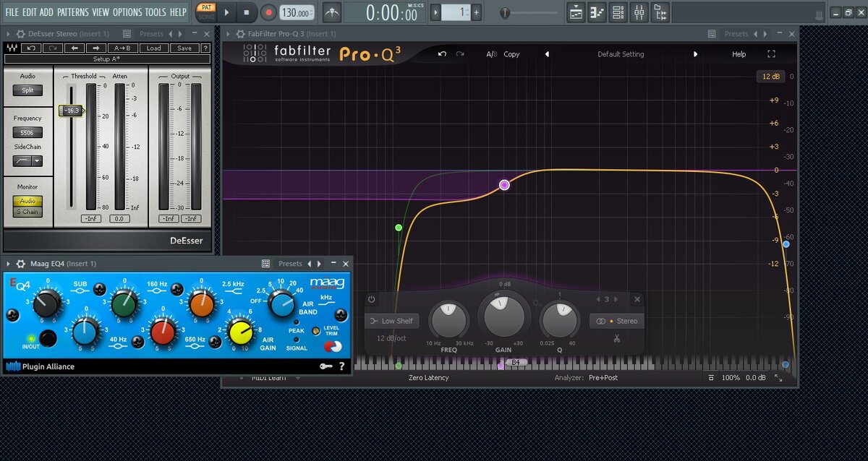Open the Channel rack view icon

tap(618, 12)
